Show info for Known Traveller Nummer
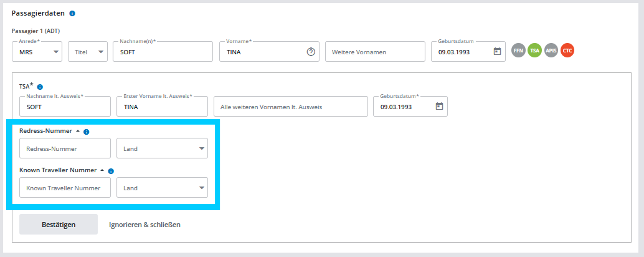The height and width of the screenshot is (257, 644). (111, 171)
